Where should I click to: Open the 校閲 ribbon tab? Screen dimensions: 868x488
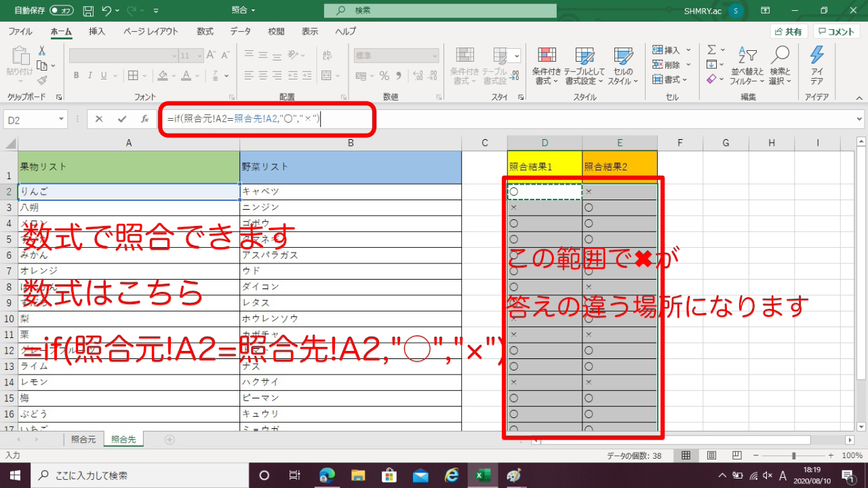276,31
